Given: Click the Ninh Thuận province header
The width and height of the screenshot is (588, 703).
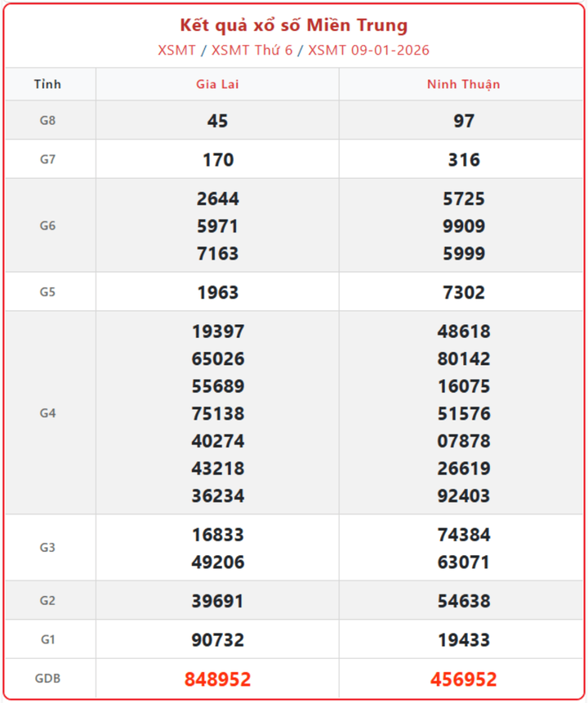Looking at the screenshot, I should (463, 84).
